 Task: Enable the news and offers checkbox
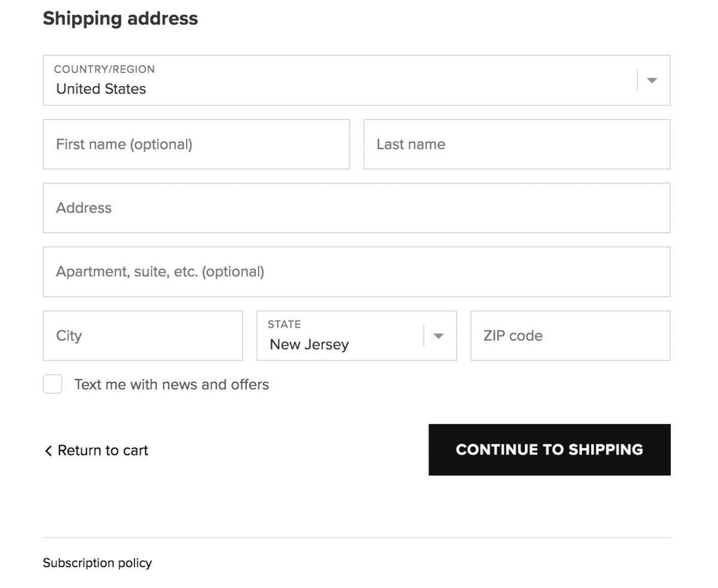(53, 384)
